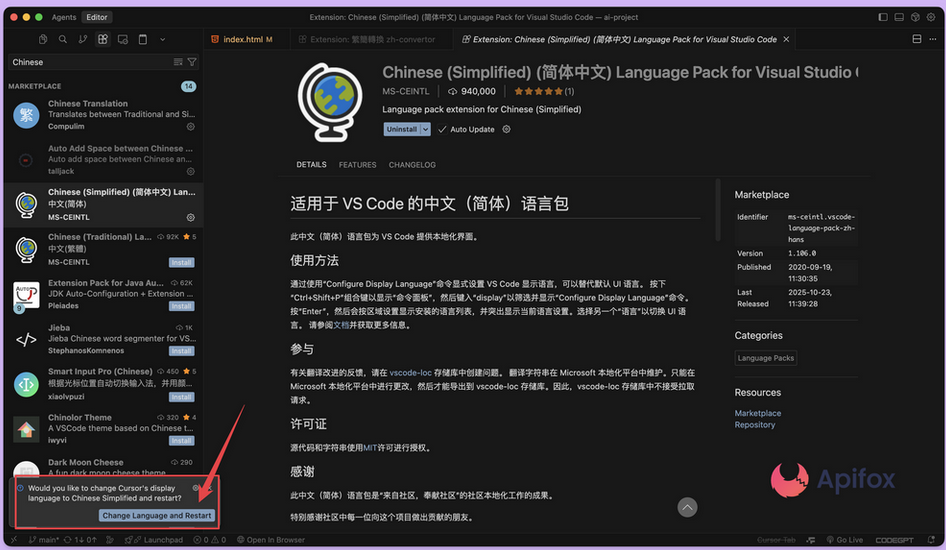Open Launchpad in the status bar
The width and height of the screenshot is (946, 550).
(154, 540)
